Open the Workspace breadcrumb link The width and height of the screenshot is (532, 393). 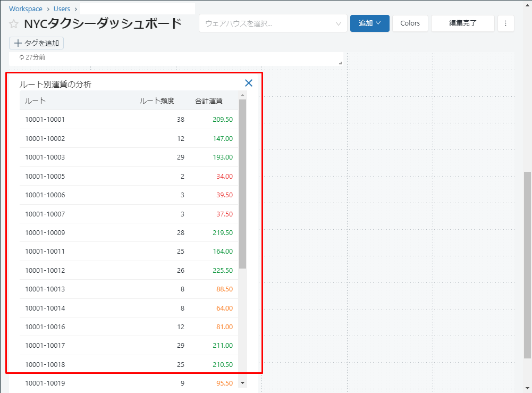click(26, 9)
